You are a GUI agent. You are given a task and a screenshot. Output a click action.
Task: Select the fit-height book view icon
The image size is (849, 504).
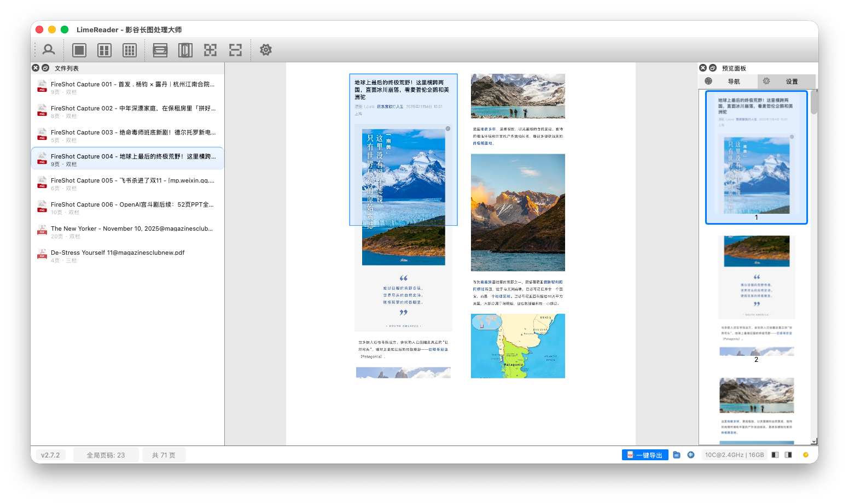coord(185,50)
